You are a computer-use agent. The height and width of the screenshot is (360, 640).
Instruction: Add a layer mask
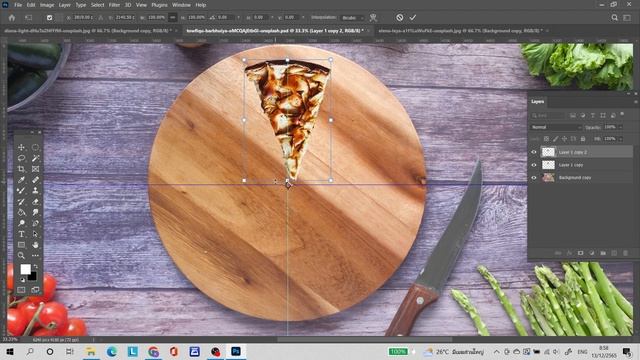click(x=580, y=253)
